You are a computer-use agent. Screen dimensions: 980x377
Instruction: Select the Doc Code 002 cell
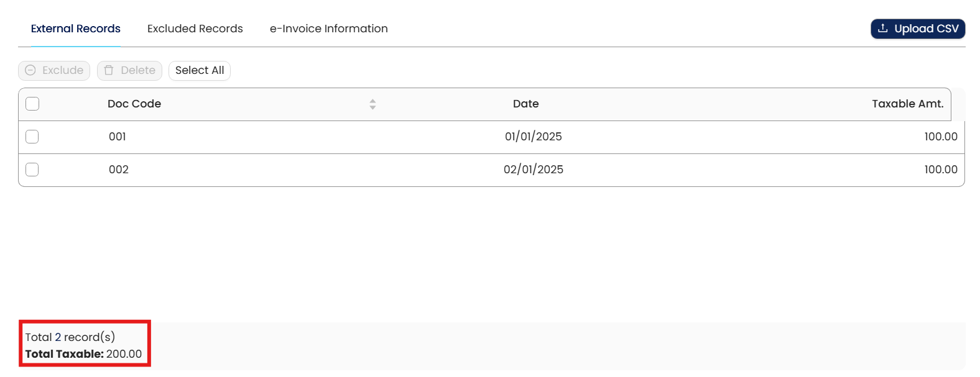point(119,170)
